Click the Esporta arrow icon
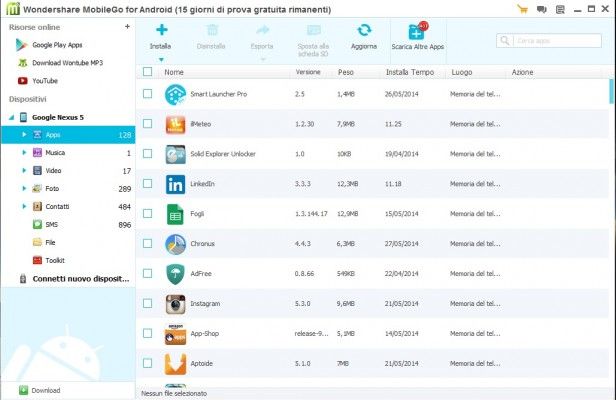This screenshot has height=400, width=616. (x=262, y=30)
